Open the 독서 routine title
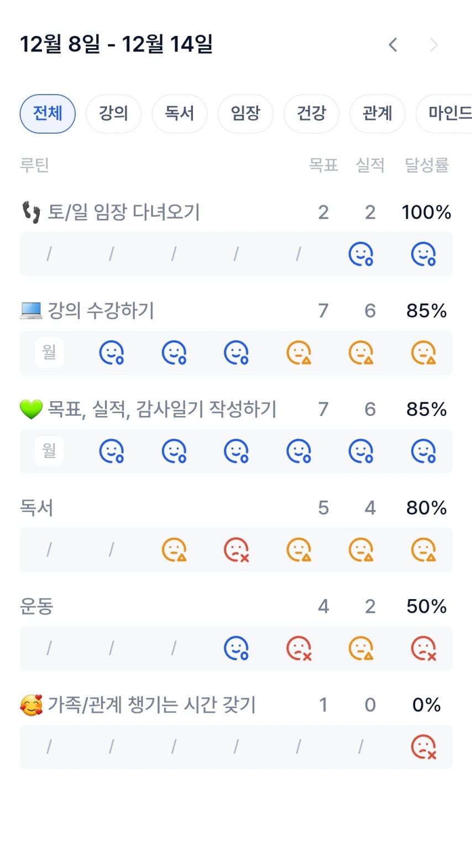Image resolution: width=472 pixels, height=868 pixels. (x=36, y=508)
